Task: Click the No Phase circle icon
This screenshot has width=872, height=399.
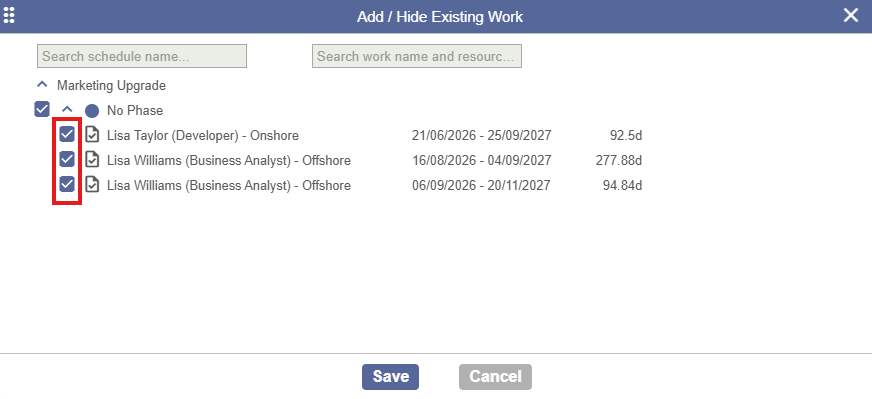Action: [92, 111]
